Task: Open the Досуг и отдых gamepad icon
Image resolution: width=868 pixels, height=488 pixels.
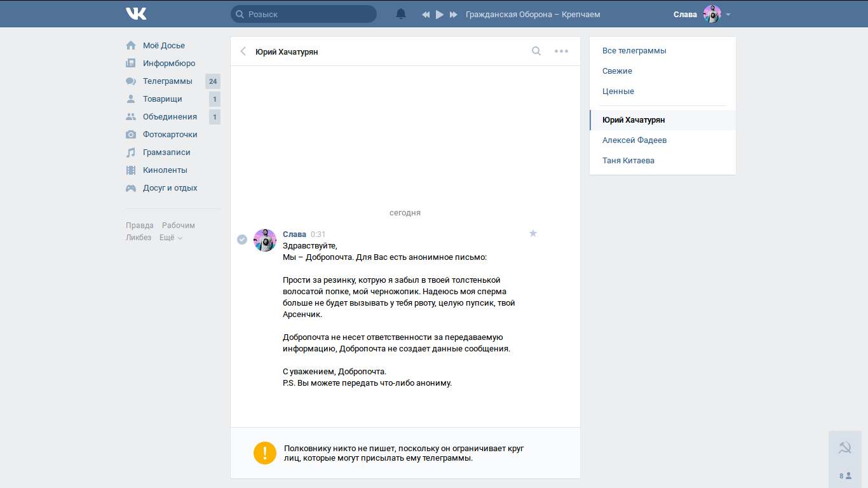Action: [131, 188]
